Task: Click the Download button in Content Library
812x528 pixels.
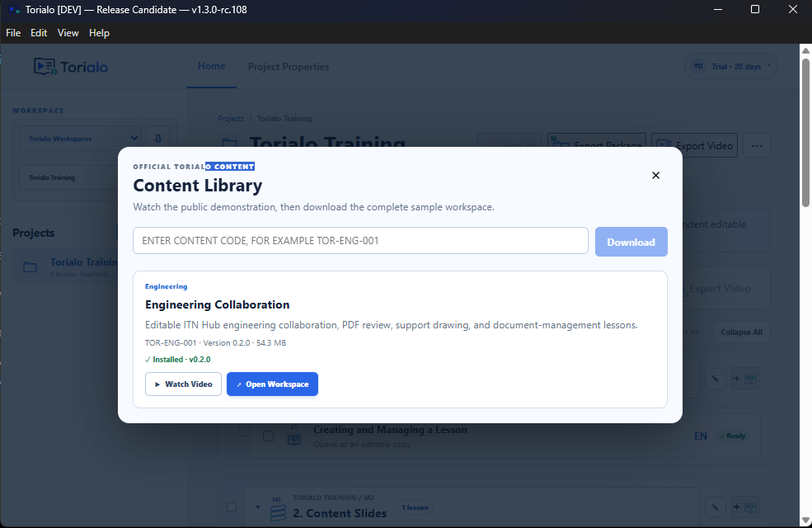Action: [631, 242]
